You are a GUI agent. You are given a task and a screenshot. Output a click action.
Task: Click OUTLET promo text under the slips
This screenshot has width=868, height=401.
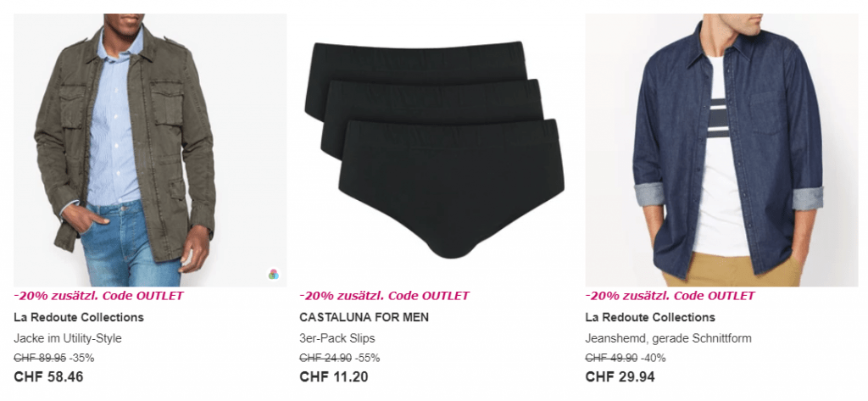(384, 296)
